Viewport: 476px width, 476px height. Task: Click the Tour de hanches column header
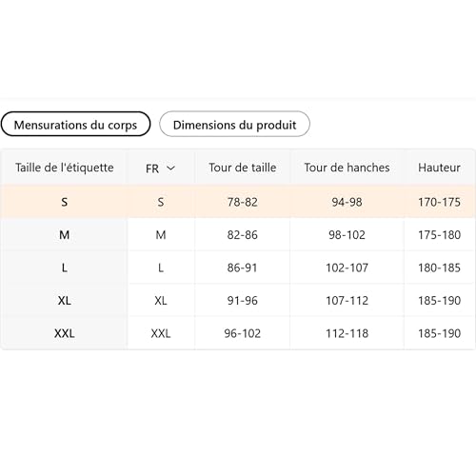347,168
